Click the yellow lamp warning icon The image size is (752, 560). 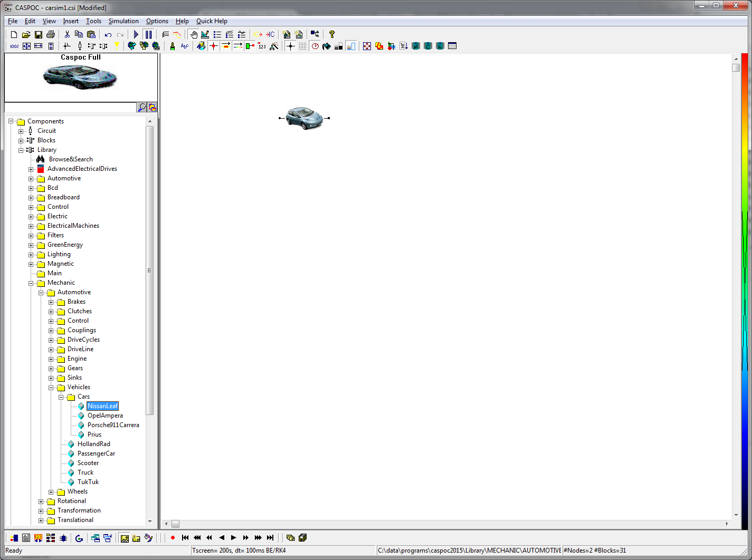117,46
